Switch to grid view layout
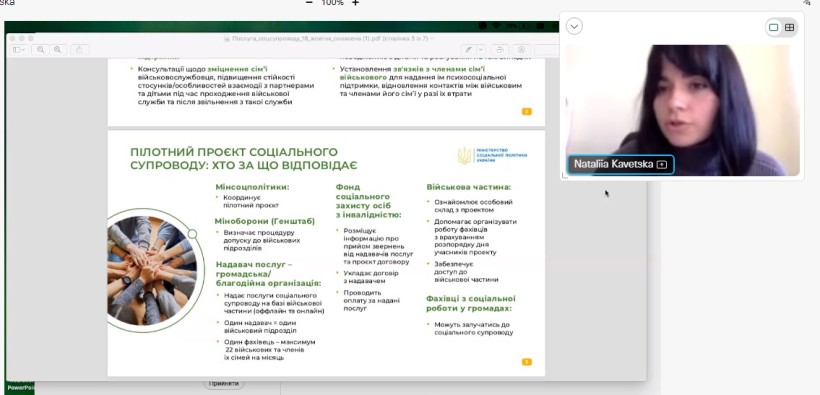Viewport: 820px width, 395px height. pyautogui.click(x=790, y=27)
